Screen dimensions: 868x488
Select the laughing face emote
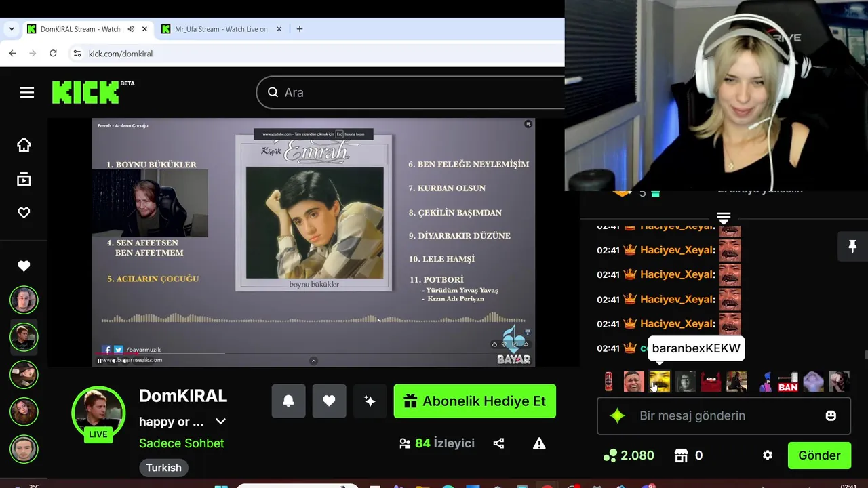pos(634,382)
